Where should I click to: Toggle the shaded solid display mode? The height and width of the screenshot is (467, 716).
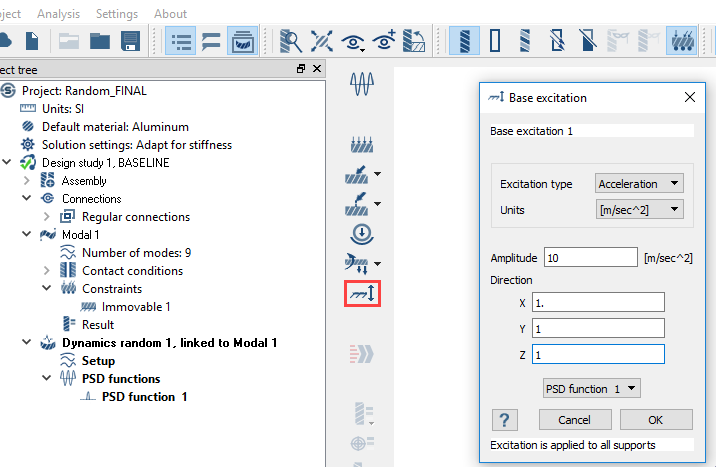(463, 41)
